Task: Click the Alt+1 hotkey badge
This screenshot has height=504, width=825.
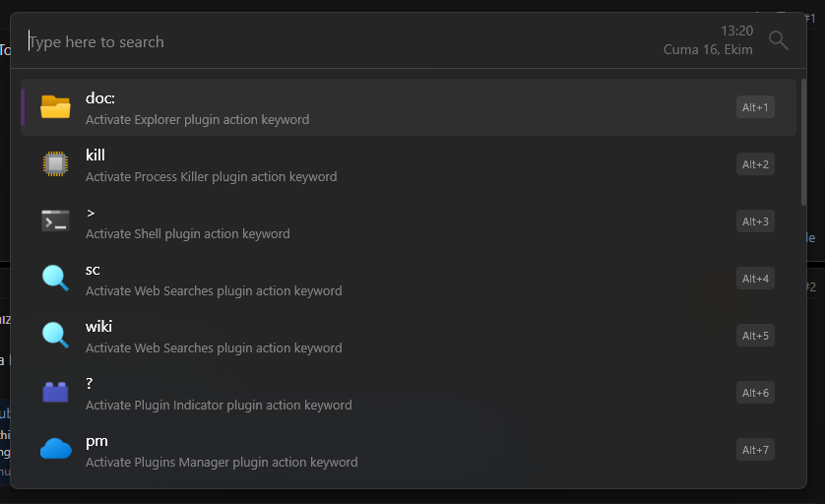Action: tap(755, 107)
